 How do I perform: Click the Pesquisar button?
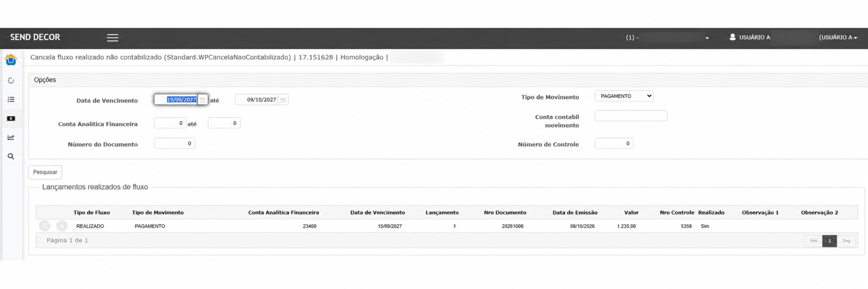tap(45, 172)
